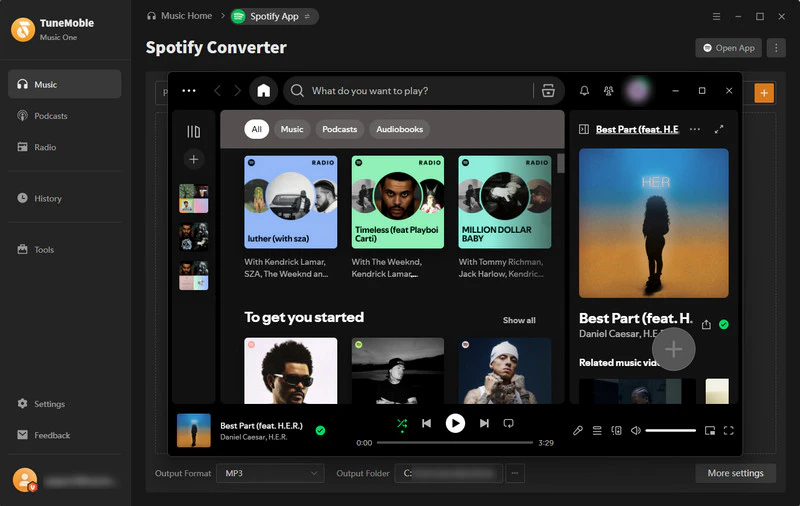Click the TuneMobie logo icon
The width and height of the screenshot is (800, 506).
coord(23,30)
